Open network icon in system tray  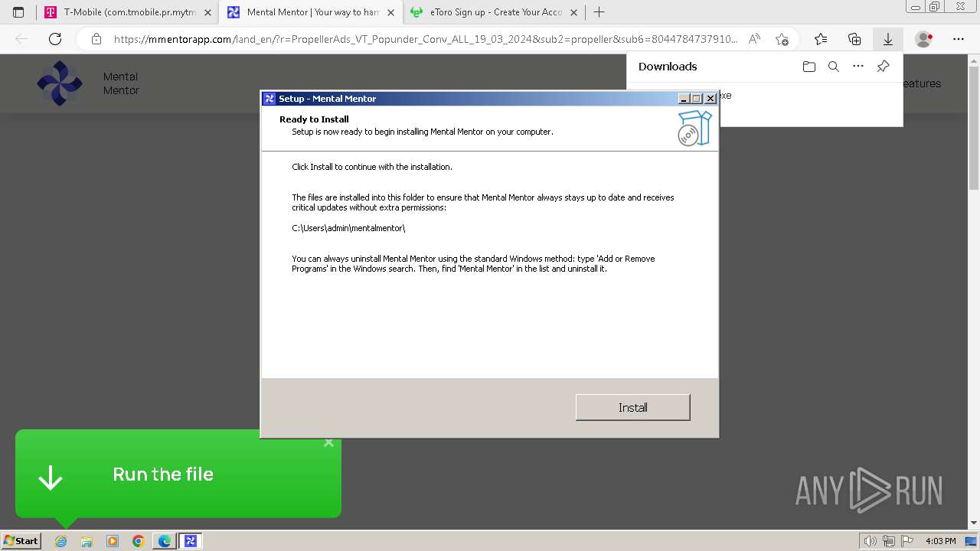pos(889,541)
